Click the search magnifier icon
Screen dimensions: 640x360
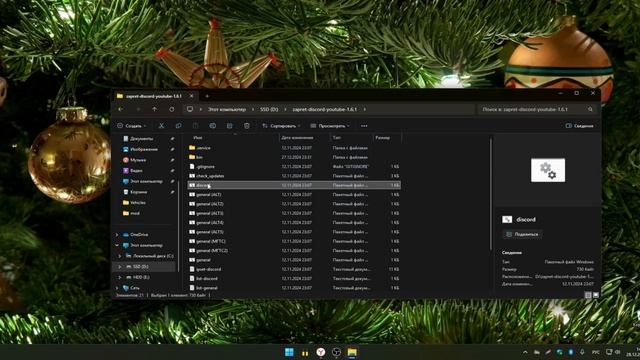(590, 109)
